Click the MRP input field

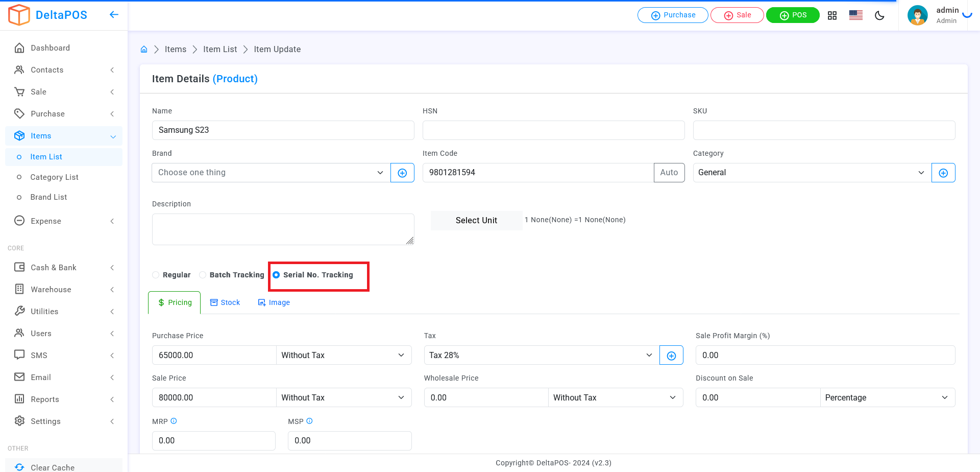pos(214,441)
